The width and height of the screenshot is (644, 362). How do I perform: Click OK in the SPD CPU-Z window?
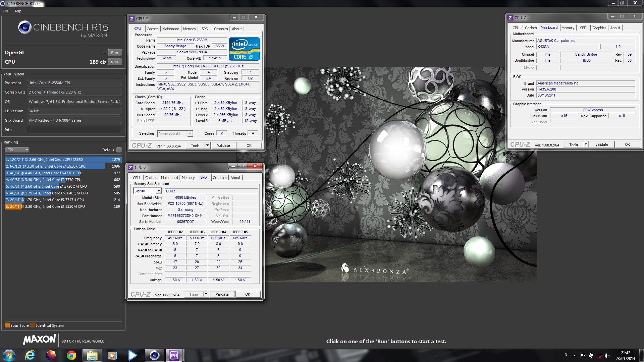[248, 294]
